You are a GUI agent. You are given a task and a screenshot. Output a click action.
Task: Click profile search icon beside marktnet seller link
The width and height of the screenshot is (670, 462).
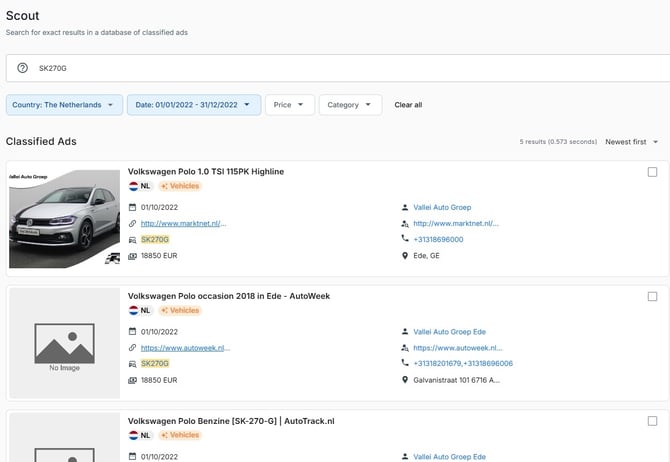click(405, 224)
